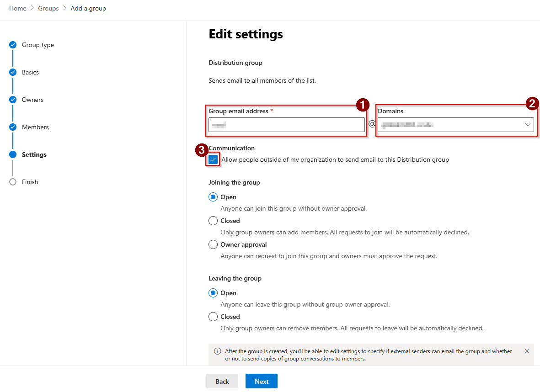The width and height of the screenshot is (540, 392).
Task: Choose Closed under Leaving the group
Action: pyautogui.click(x=213, y=317)
